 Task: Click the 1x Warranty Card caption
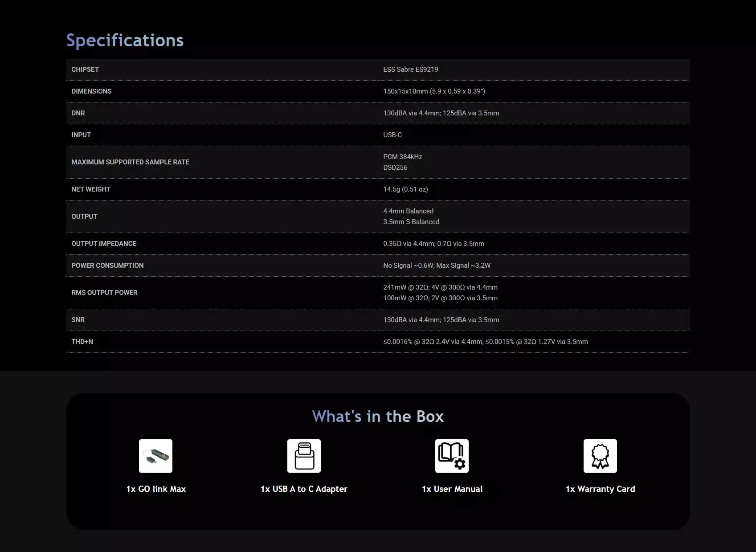[600, 489]
